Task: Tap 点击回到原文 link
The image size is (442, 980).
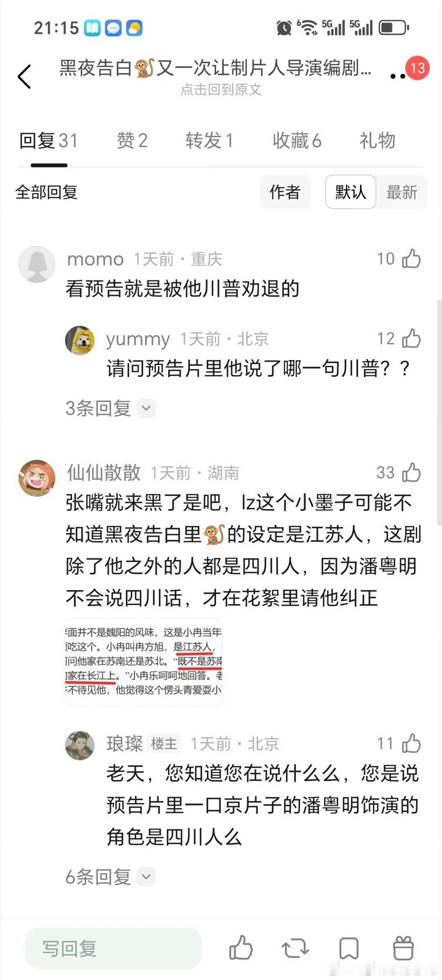Action: click(221, 89)
